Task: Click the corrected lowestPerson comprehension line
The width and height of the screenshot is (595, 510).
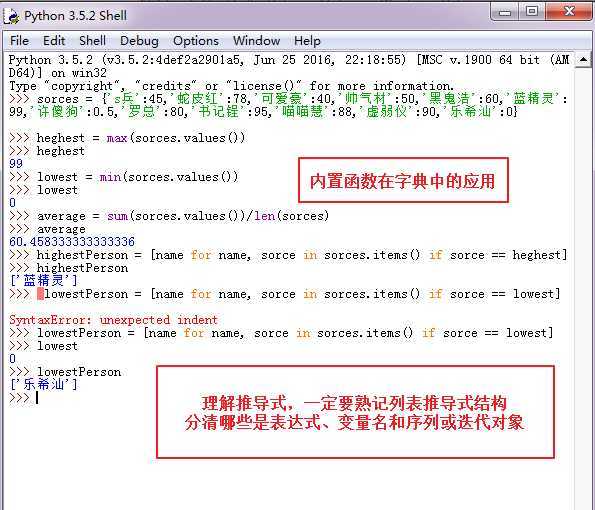Action: [x=295, y=333]
